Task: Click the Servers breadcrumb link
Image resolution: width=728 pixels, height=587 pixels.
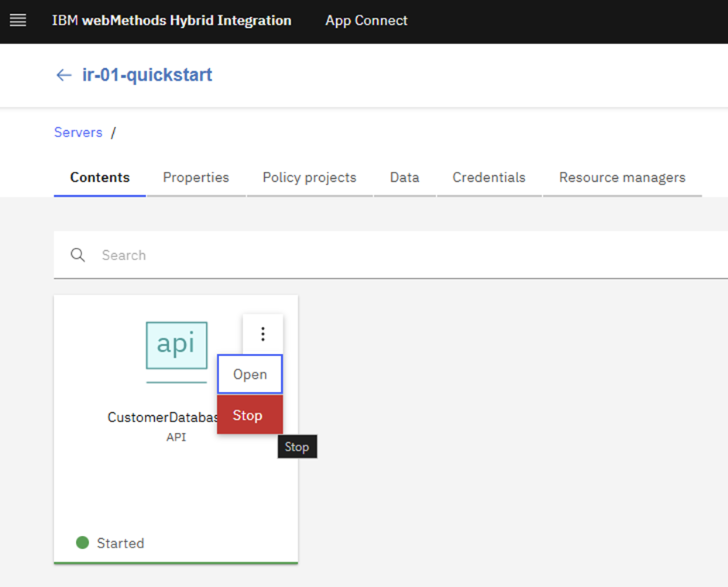Action: tap(78, 132)
